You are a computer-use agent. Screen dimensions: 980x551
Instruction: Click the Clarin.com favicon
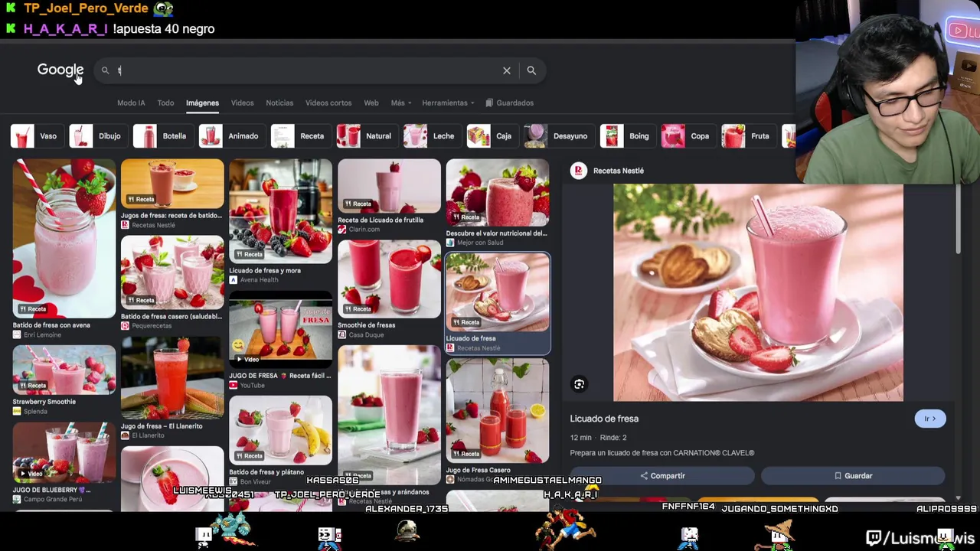point(341,230)
